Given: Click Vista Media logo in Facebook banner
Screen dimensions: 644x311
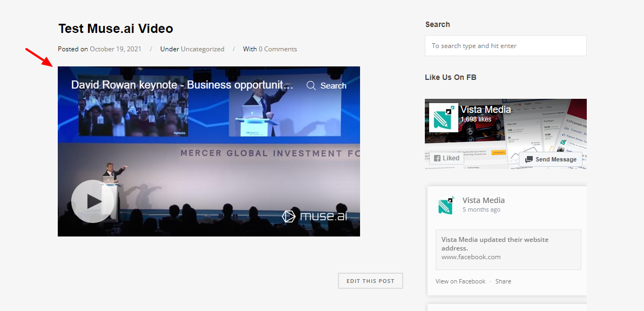Looking at the screenshot, I should pos(444,118).
